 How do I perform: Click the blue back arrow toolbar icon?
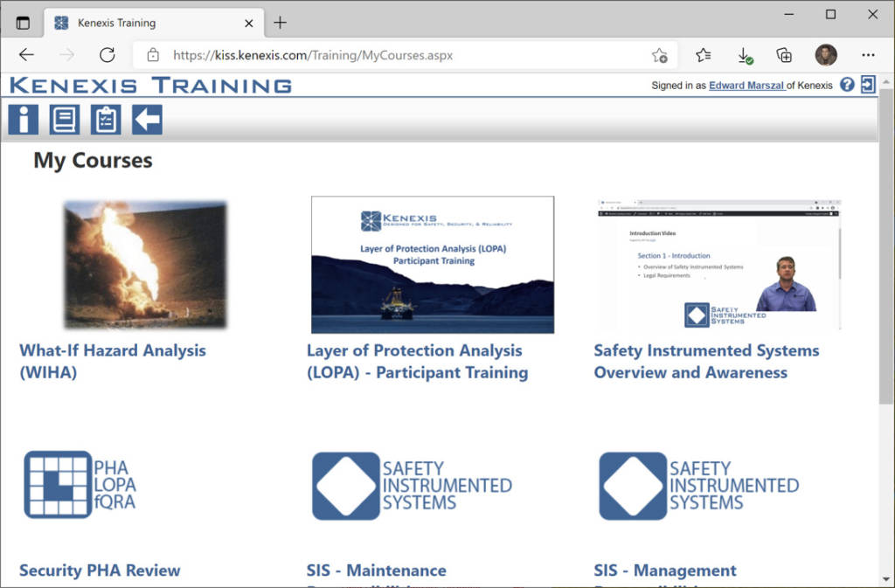point(146,119)
